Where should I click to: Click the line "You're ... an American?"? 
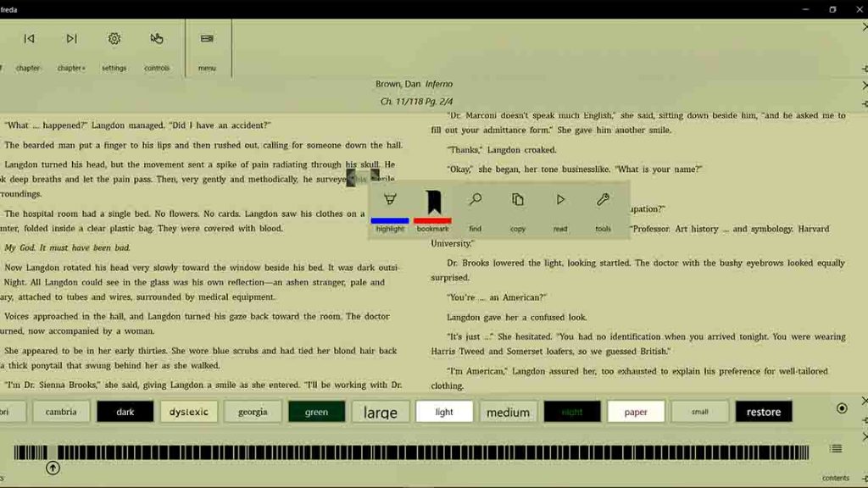pos(497,297)
